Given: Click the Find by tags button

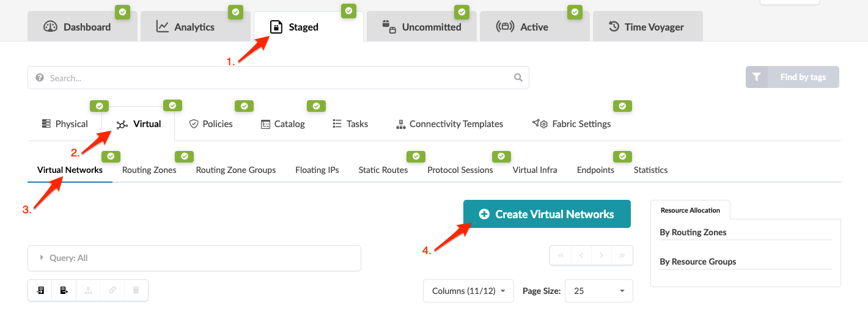Looking at the screenshot, I should point(792,77).
